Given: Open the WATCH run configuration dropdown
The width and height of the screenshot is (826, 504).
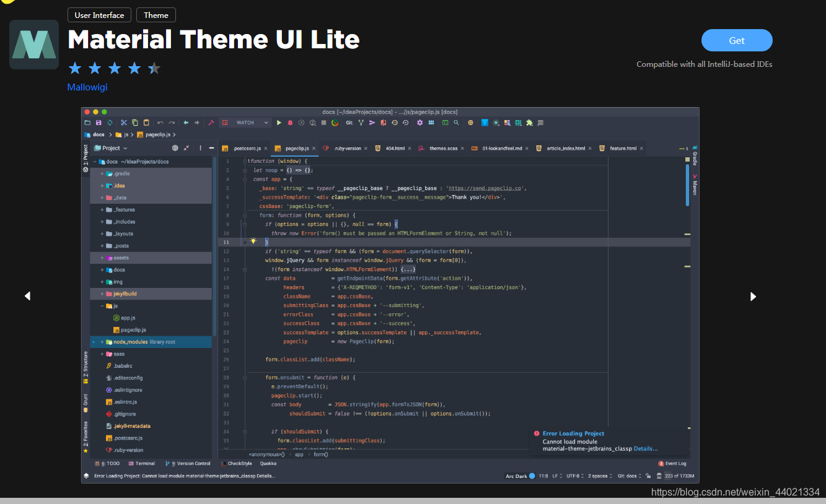Looking at the screenshot, I should point(245,123).
